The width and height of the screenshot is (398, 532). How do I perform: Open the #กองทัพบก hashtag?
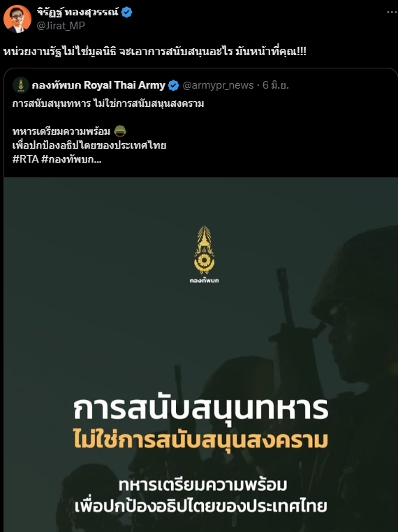[71, 159]
